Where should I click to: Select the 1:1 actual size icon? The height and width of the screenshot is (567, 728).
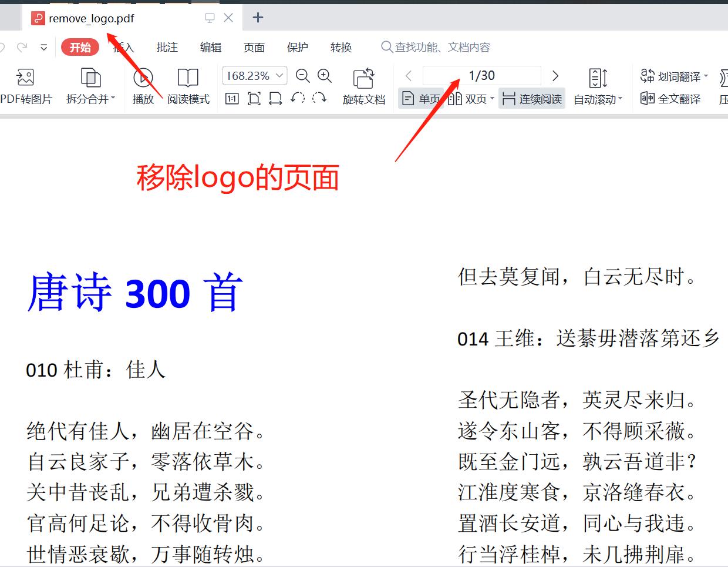pyautogui.click(x=231, y=99)
